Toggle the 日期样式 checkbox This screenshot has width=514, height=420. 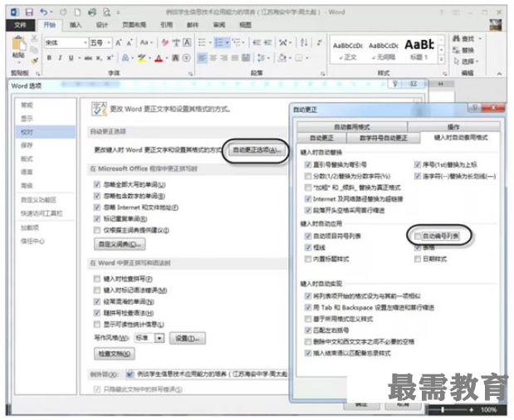pos(418,259)
